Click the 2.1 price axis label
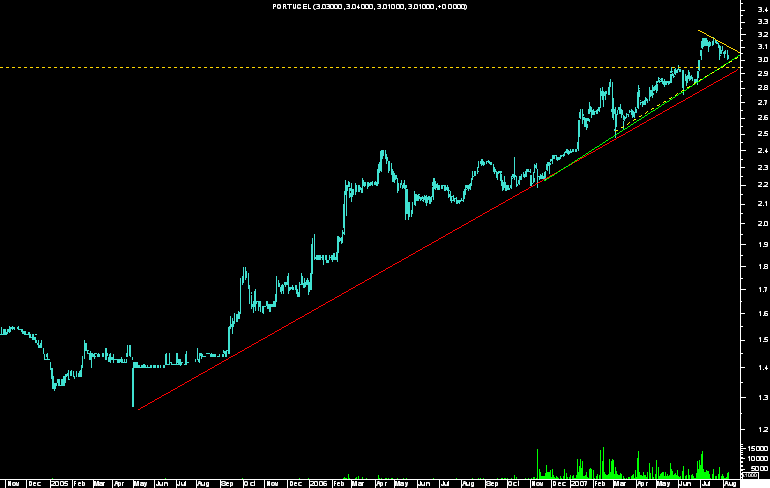 [x=763, y=204]
